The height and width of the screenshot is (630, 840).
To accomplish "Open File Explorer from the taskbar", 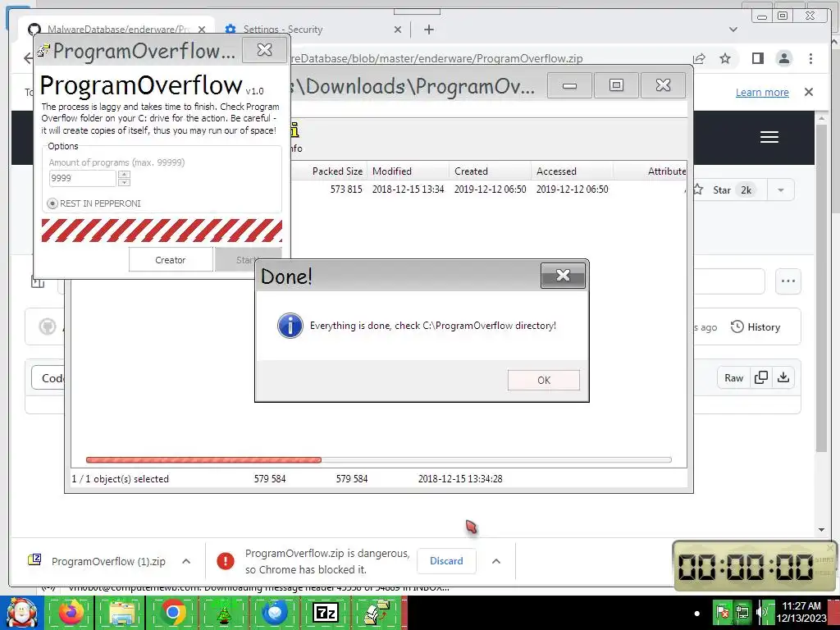I will 121,613.
